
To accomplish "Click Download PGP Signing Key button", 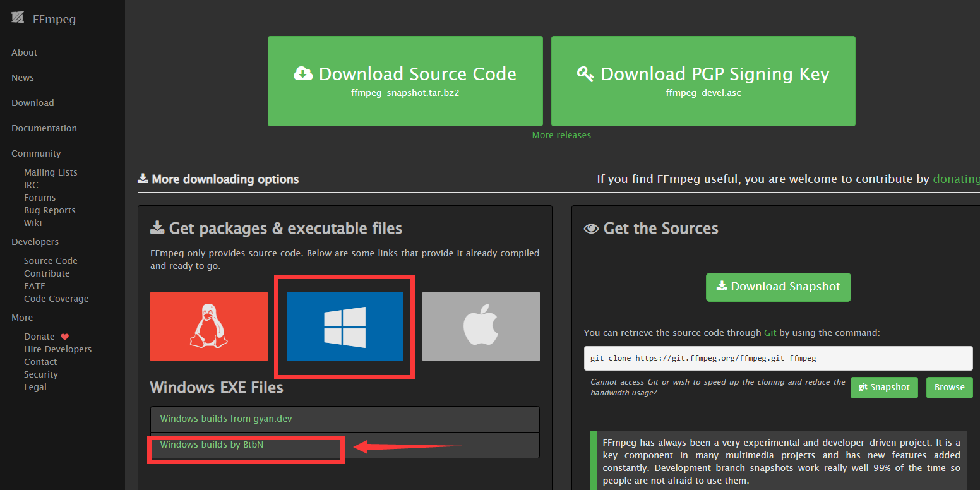I will 703,81.
